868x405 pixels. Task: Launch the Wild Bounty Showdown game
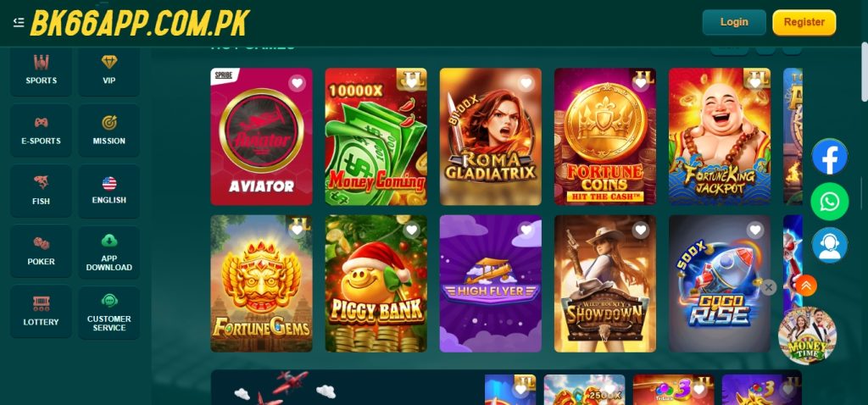pos(605,284)
